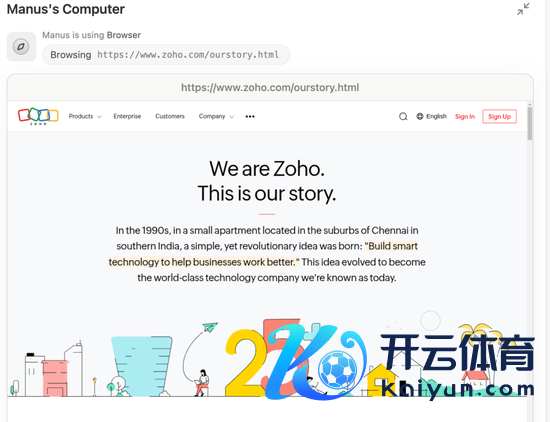Screen dimensions: 550x422
Task: Open the three-dots more menu
Action: tap(250, 116)
